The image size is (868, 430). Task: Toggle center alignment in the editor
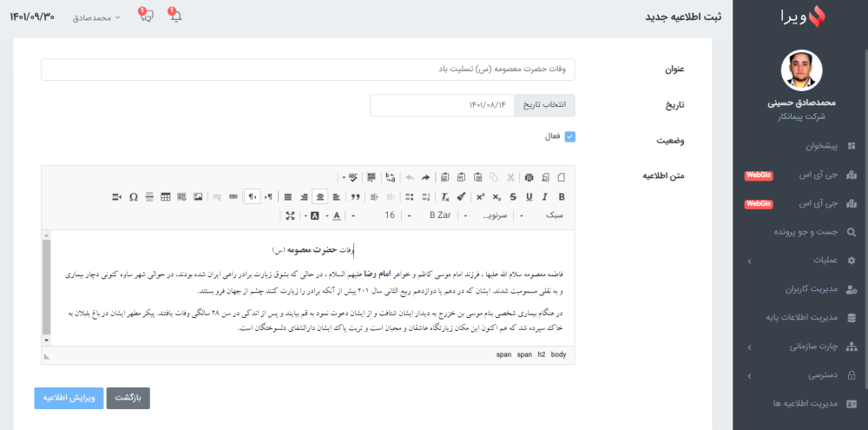pyautogui.click(x=320, y=196)
